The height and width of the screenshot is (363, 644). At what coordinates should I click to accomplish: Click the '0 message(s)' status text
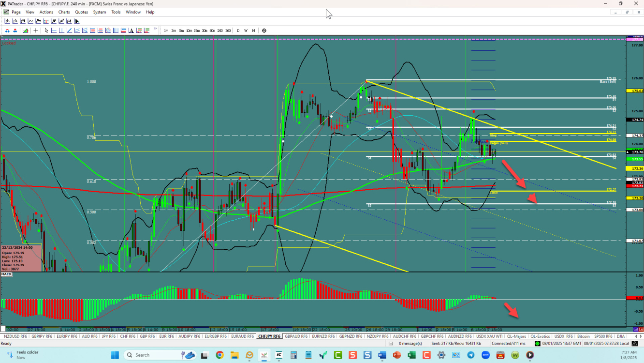pyautogui.click(x=410, y=343)
